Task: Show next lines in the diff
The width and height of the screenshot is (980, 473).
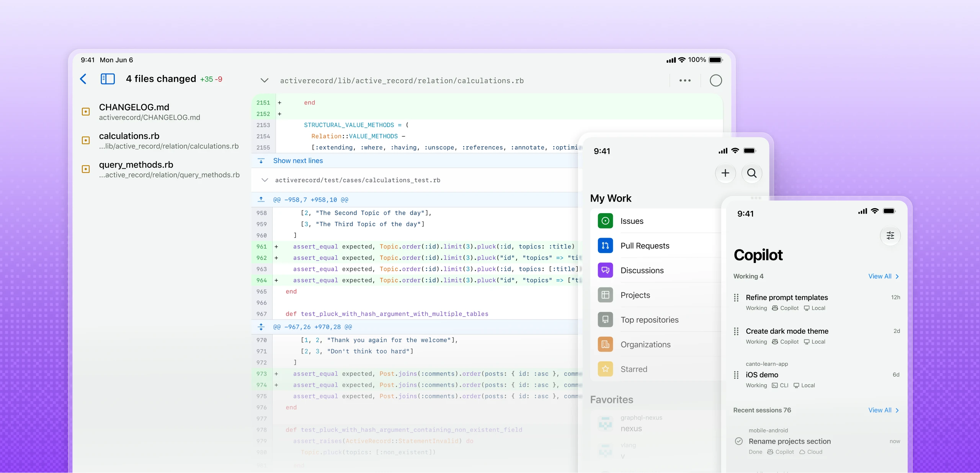Action: 298,161
